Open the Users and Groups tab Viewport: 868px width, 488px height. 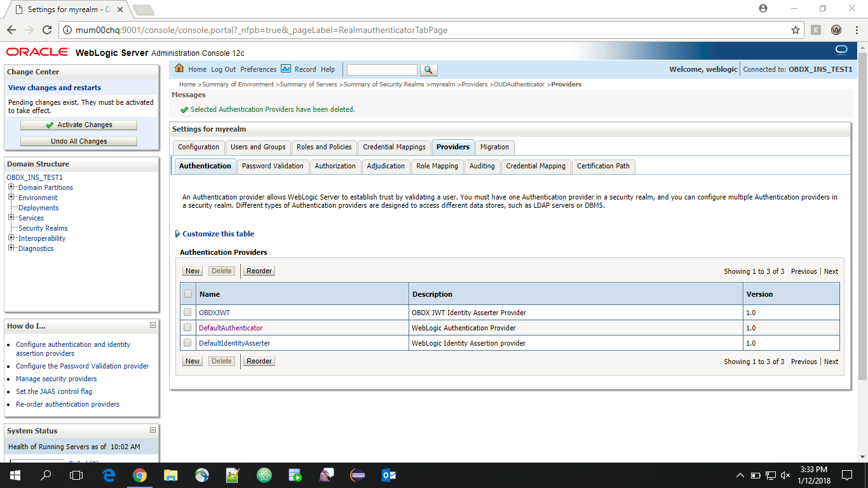pyautogui.click(x=258, y=147)
